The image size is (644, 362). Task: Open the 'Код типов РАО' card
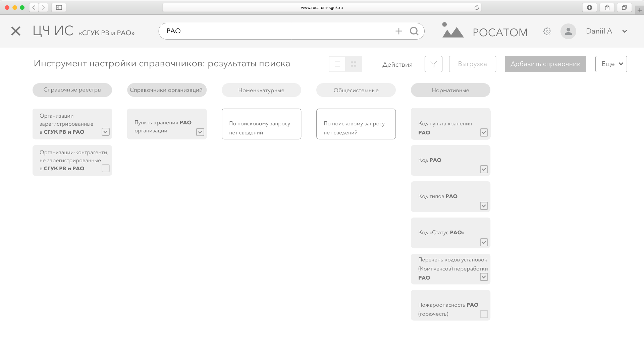[450, 196]
